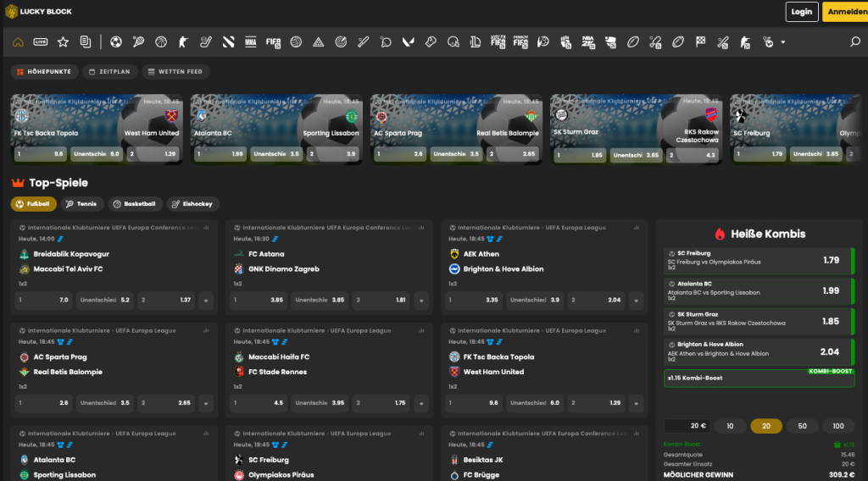Choose the 50 stake chip

[x=802, y=426]
